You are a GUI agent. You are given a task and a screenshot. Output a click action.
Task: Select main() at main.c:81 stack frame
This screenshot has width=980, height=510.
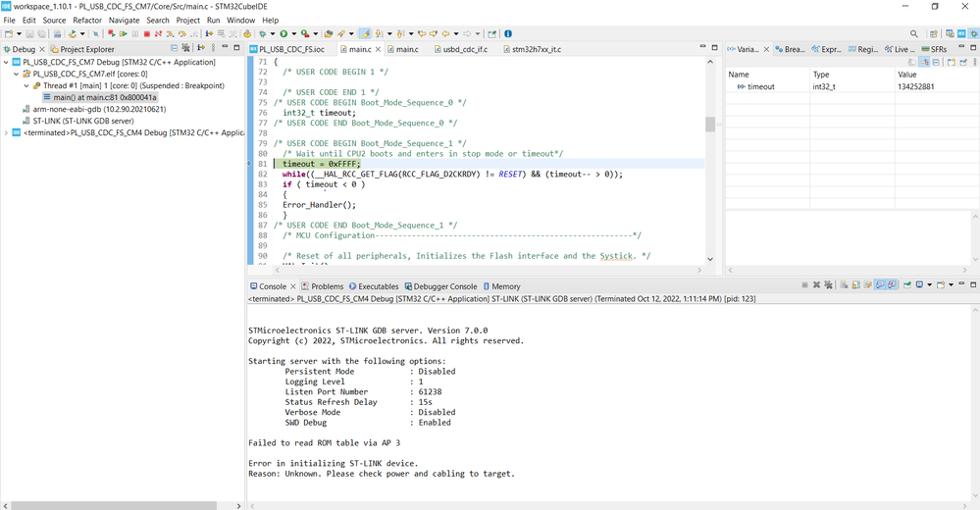[100, 97]
